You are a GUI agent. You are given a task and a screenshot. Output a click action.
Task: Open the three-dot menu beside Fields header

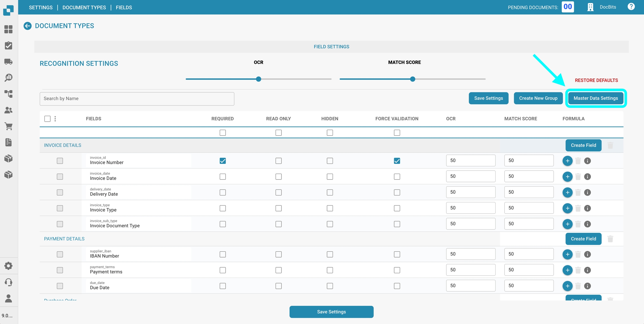pyautogui.click(x=55, y=119)
